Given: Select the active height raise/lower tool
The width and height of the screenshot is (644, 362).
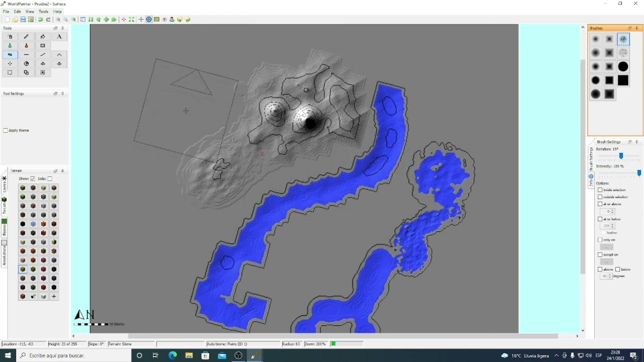Looking at the screenshot, I should pyautogui.click(x=10, y=55).
